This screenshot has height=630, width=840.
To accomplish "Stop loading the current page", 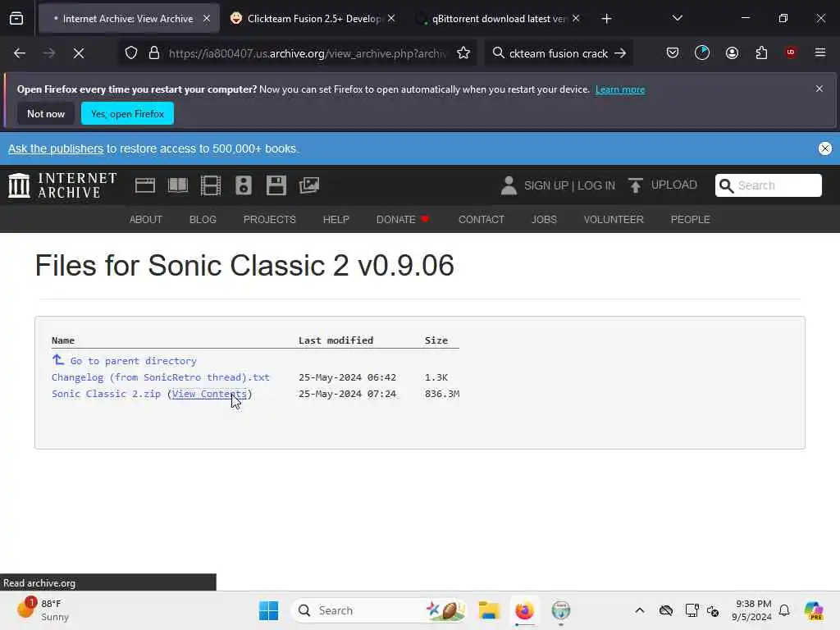I will [79, 53].
